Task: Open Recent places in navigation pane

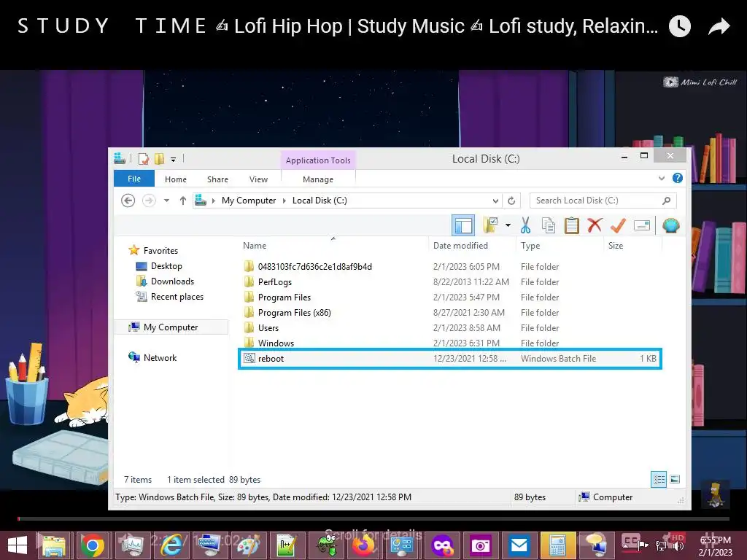Action: (x=177, y=296)
